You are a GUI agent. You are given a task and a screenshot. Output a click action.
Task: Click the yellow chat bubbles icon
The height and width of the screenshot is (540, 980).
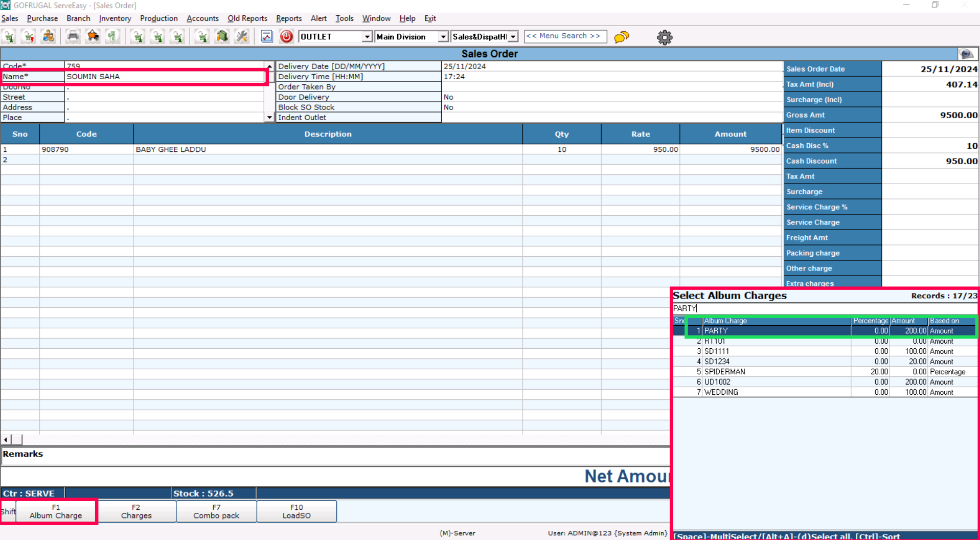point(621,37)
